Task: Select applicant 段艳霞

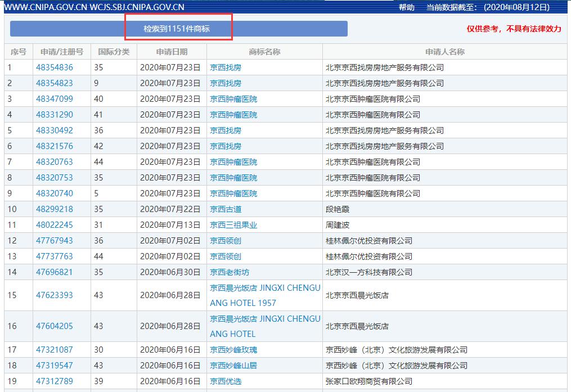Action: point(337,209)
